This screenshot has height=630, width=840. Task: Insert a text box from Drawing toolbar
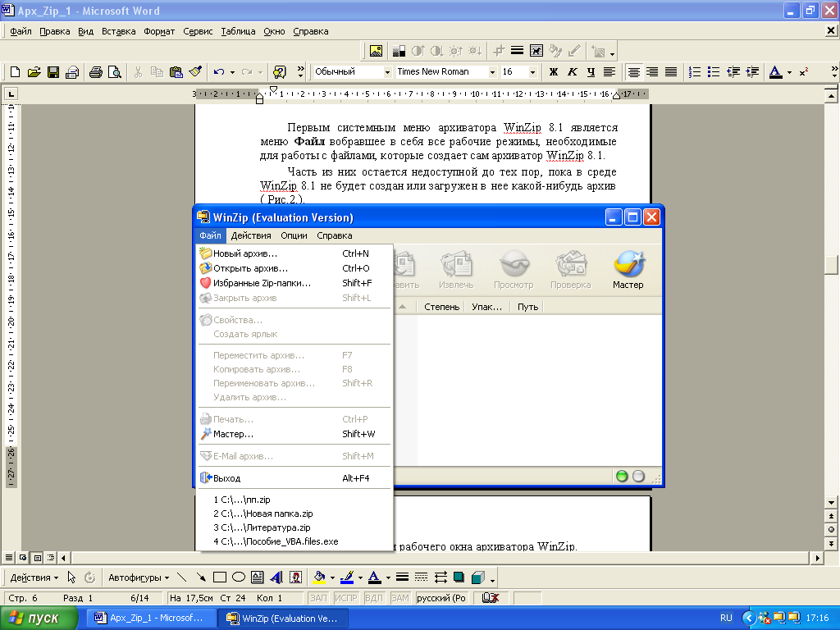[x=257, y=577]
